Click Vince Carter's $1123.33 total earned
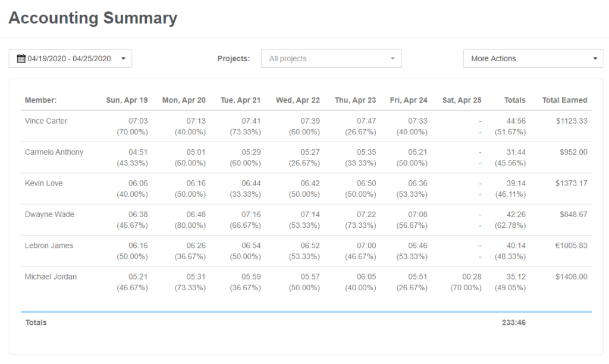The height and width of the screenshot is (364, 609). 571,121
